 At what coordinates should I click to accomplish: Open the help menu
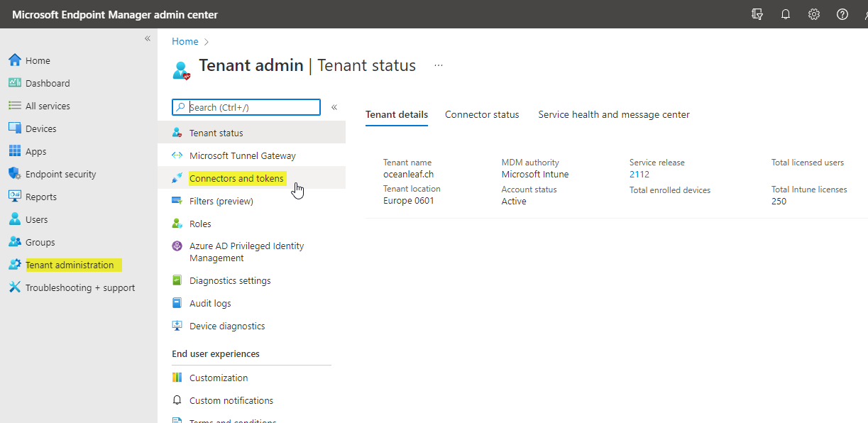click(x=842, y=14)
